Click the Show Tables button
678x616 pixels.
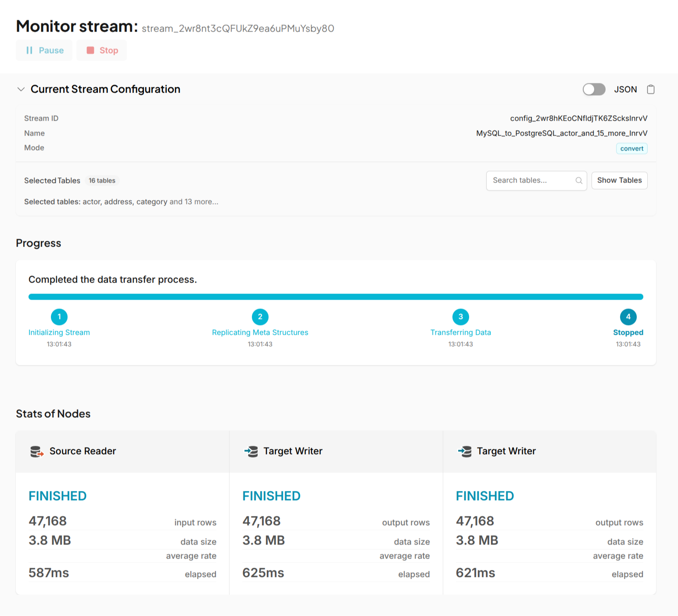pyautogui.click(x=619, y=180)
